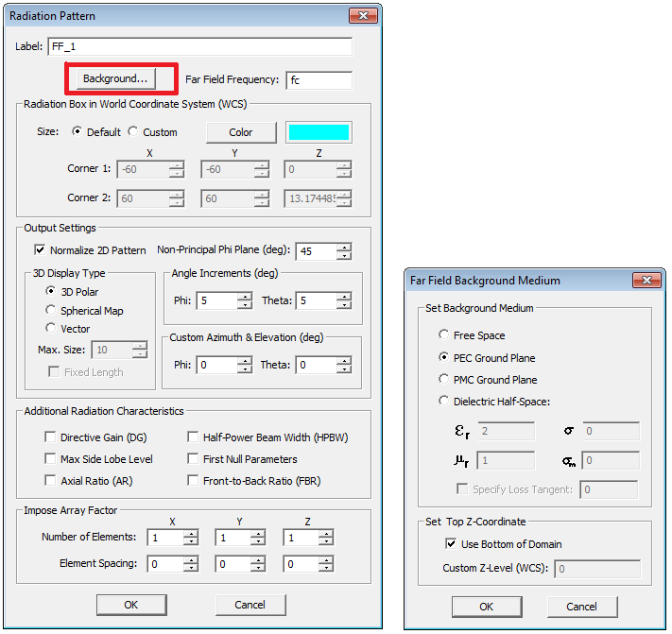
Task: Click the Label field containing FF_1
Action: (199, 46)
